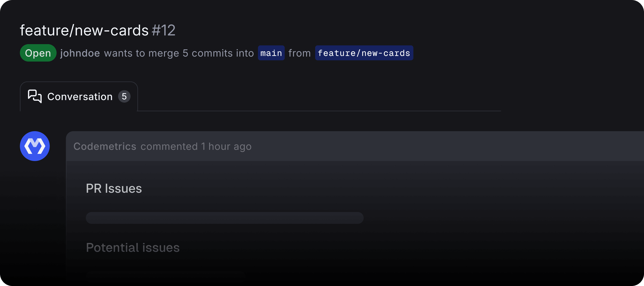Select the green Open status badge
The width and height of the screenshot is (644, 286).
point(38,53)
